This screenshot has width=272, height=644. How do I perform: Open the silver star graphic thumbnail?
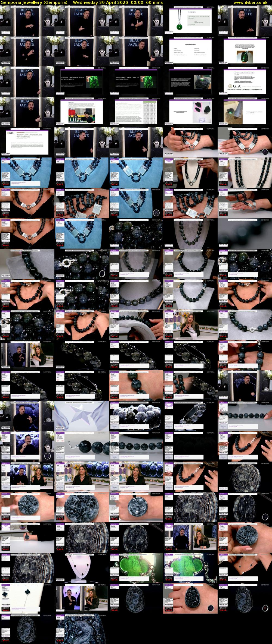coord(82,416)
